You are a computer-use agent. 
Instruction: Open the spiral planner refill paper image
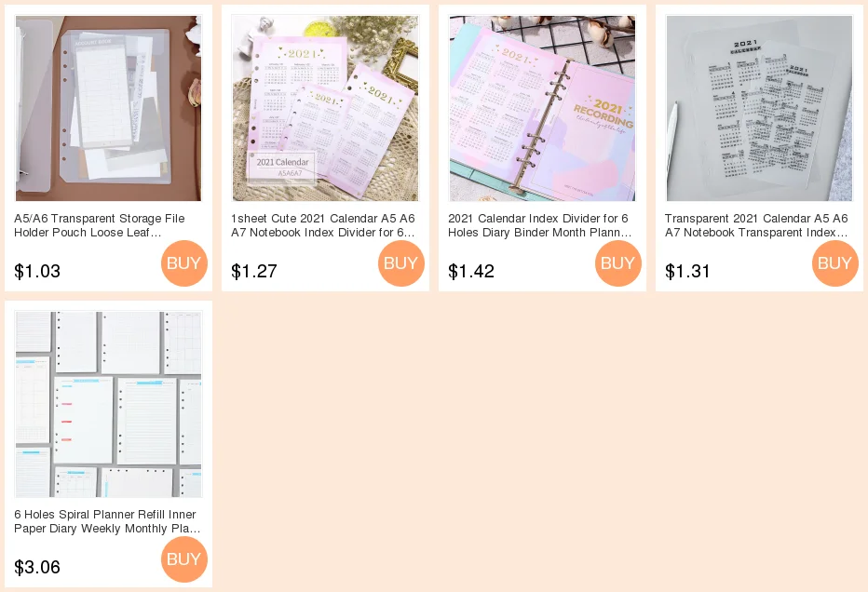click(x=108, y=404)
